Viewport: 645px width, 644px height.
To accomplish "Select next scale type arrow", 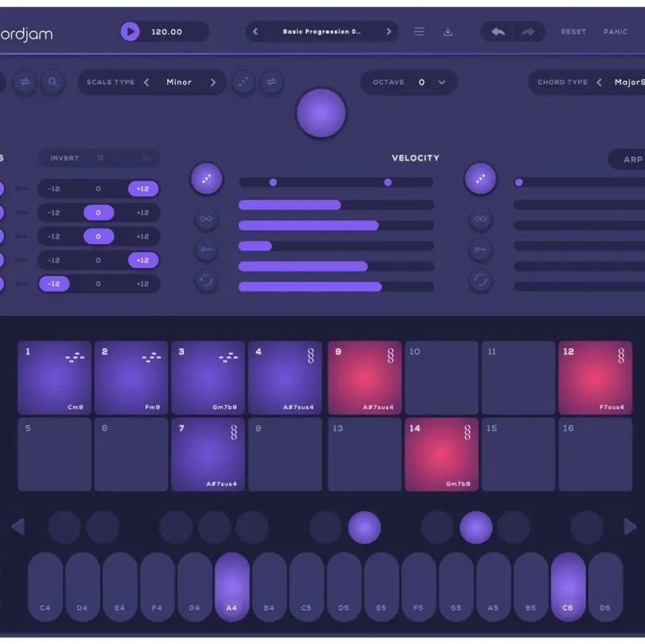I will [x=213, y=82].
